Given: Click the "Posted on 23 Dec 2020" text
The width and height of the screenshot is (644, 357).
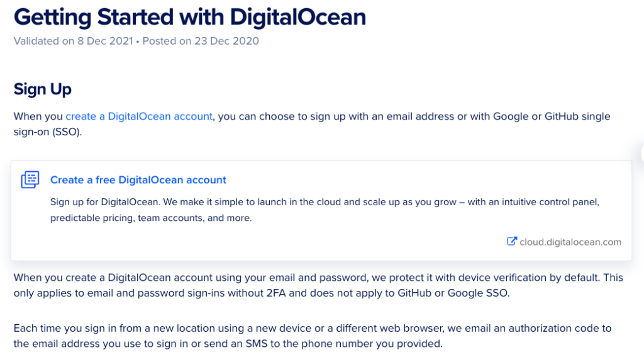Looking at the screenshot, I should click(201, 41).
